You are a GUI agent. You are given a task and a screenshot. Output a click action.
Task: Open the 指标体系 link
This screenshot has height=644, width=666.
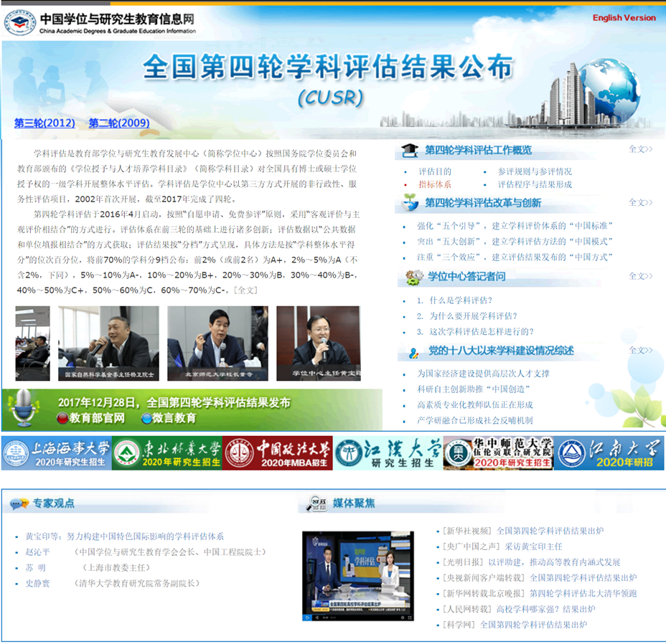pos(435,185)
